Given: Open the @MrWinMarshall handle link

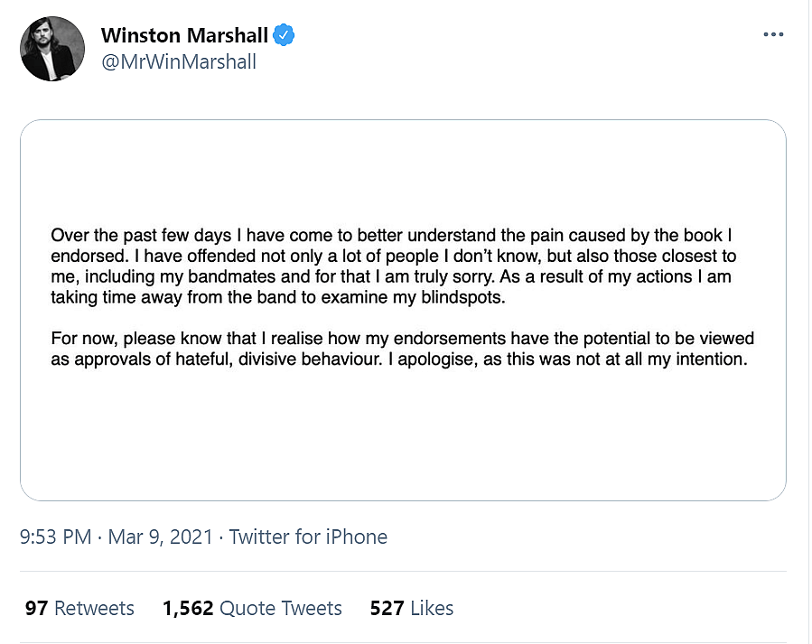Looking at the screenshot, I should (x=179, y=61).
